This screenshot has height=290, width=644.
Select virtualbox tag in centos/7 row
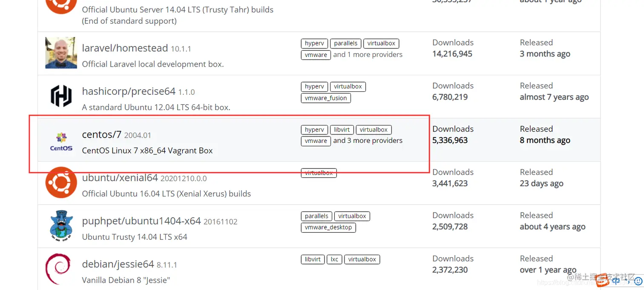click(x=374, y=130)
